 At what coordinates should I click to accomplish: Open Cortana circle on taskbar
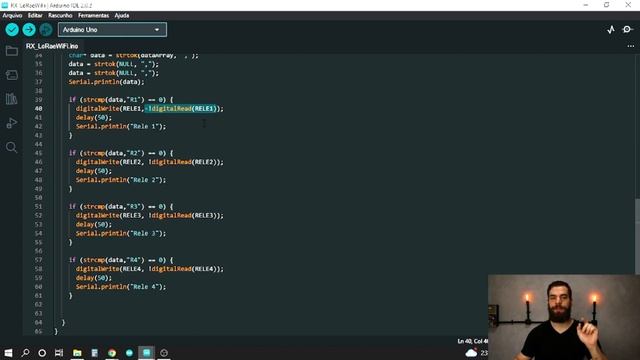(x=42, y=353)
